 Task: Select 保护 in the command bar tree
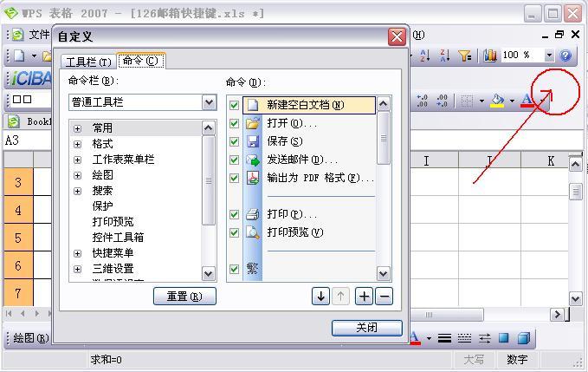pyautogui.click(x=102, y=206)
